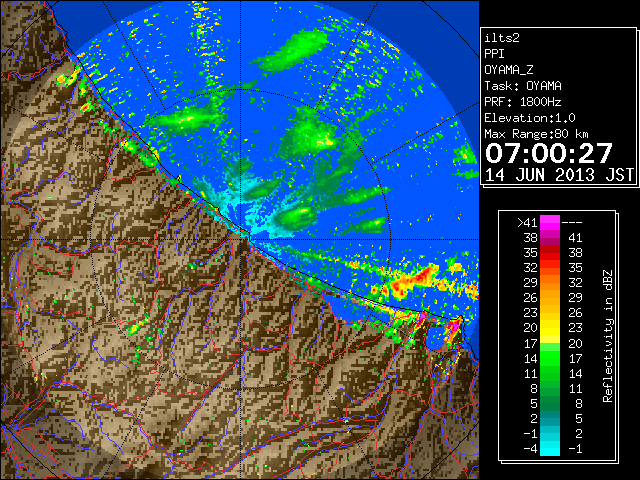Click the 'Elevation:1.0' text
This screenshot has height=480, width=640.
(x=530, y=118)
